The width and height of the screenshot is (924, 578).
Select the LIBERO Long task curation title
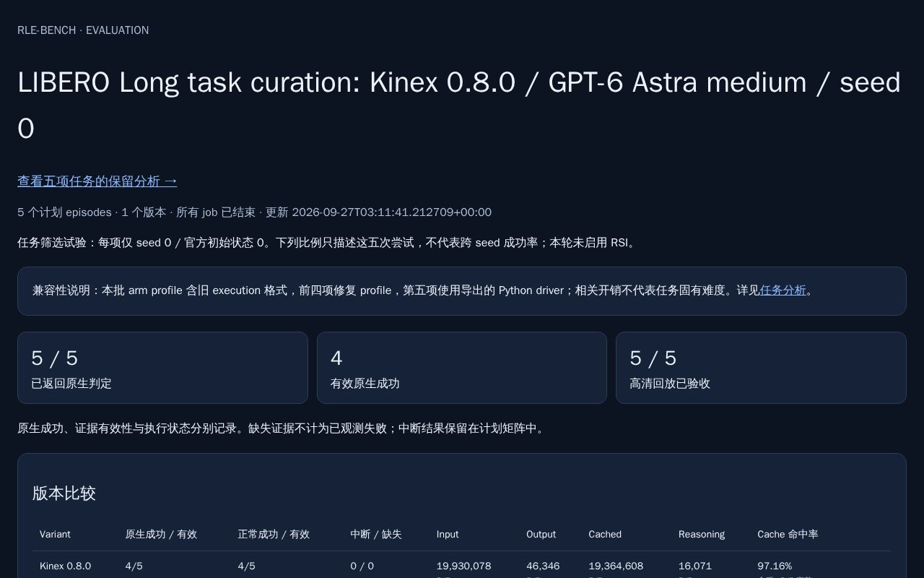point(459,105)
